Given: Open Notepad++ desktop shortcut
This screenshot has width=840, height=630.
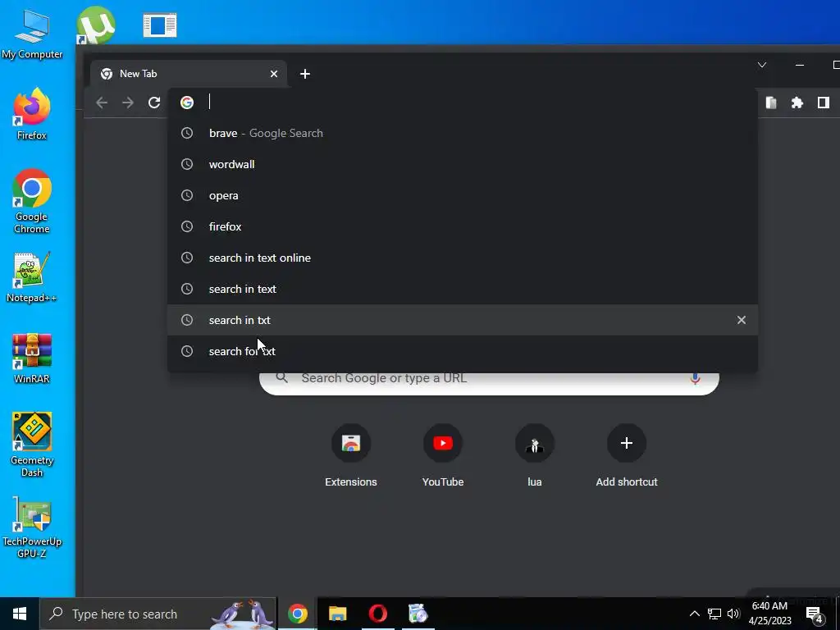Looking at the screenshot, I should pyautogui.click(x=32, y=277).
